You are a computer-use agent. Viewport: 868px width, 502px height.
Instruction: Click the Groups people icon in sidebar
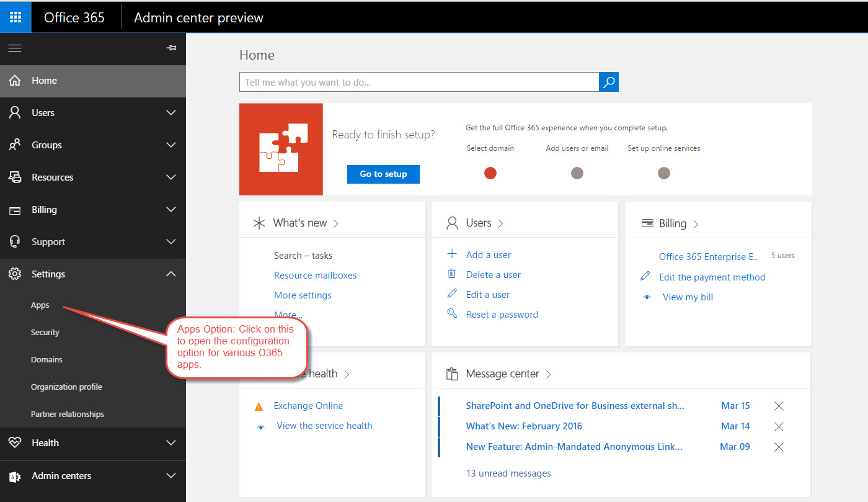(15, 145)
